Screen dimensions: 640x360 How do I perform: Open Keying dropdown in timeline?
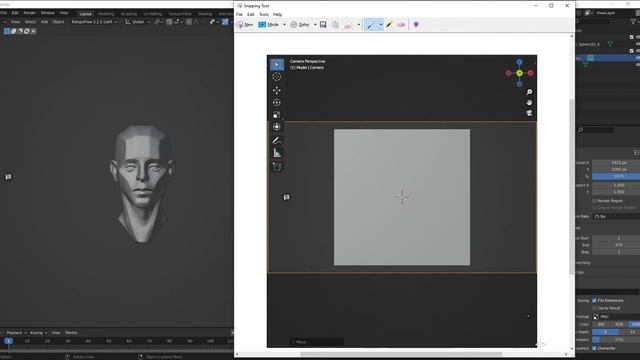click(x=38, y=333)
